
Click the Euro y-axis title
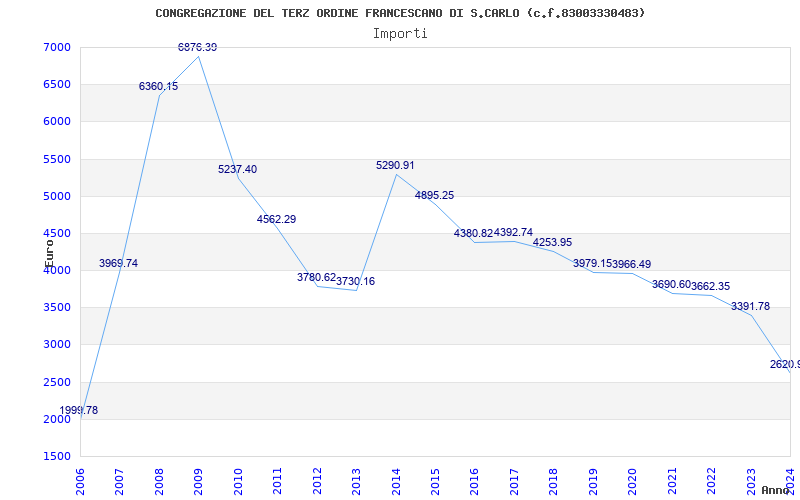tap(49, 253)
